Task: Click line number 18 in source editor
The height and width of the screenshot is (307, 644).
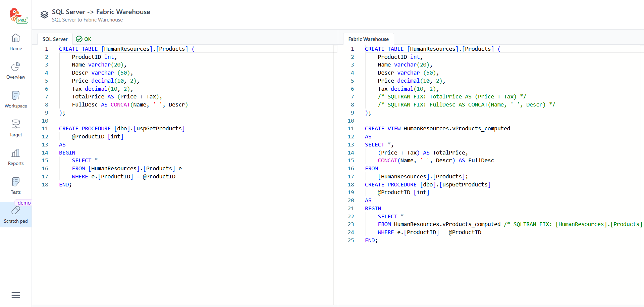Action: pyautogui.click(x=45, y=185)
